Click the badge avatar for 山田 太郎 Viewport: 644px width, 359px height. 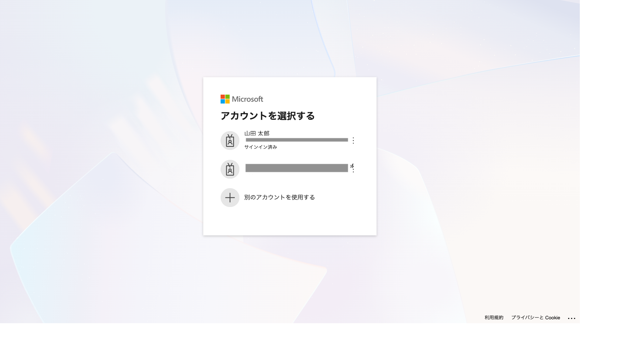click(230, 140)
